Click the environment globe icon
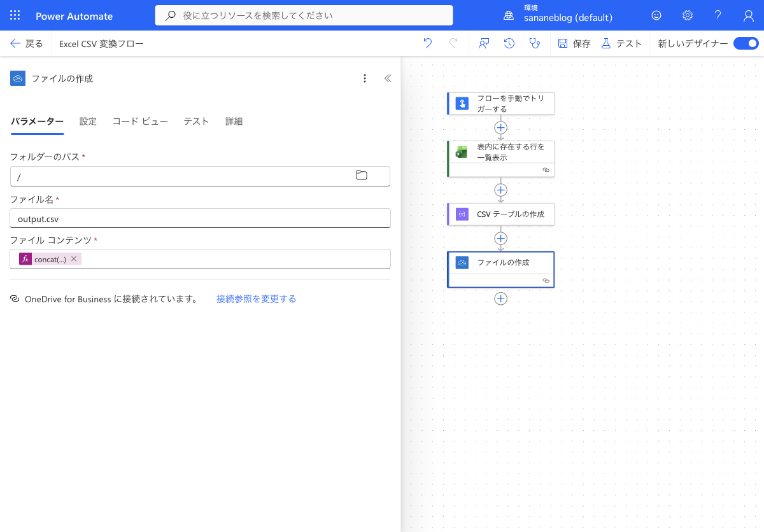The width and height of the screenshot is (764, 532). [508, 15]
